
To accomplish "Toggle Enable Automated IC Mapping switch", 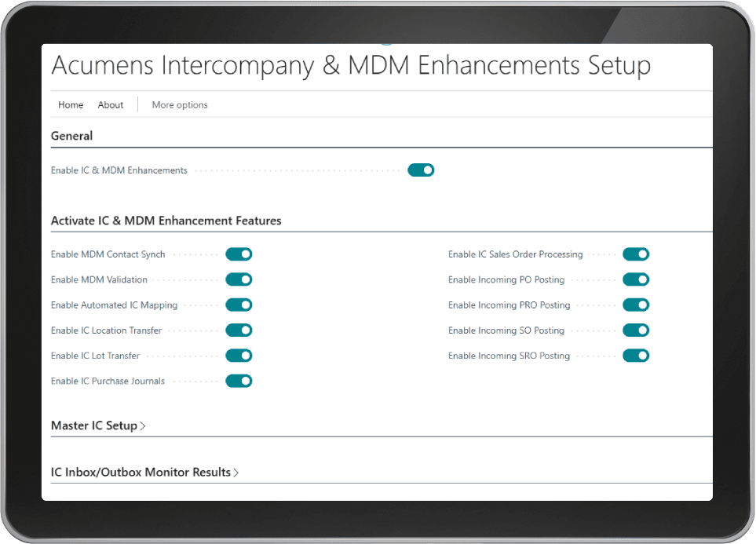I will [x=239, y=305].
